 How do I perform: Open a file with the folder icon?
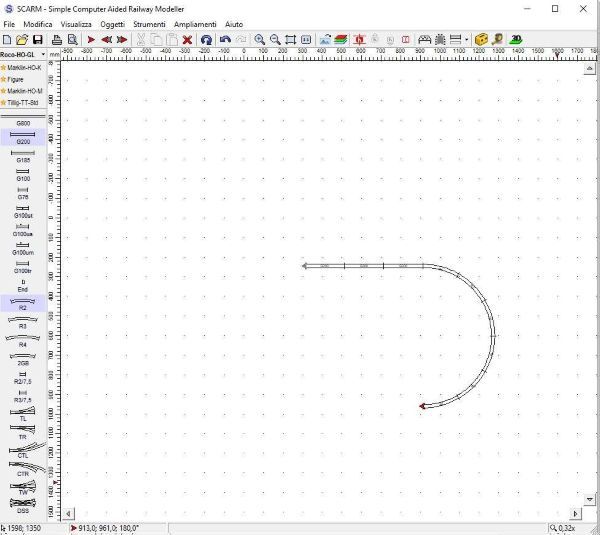(x=22, y=39)
